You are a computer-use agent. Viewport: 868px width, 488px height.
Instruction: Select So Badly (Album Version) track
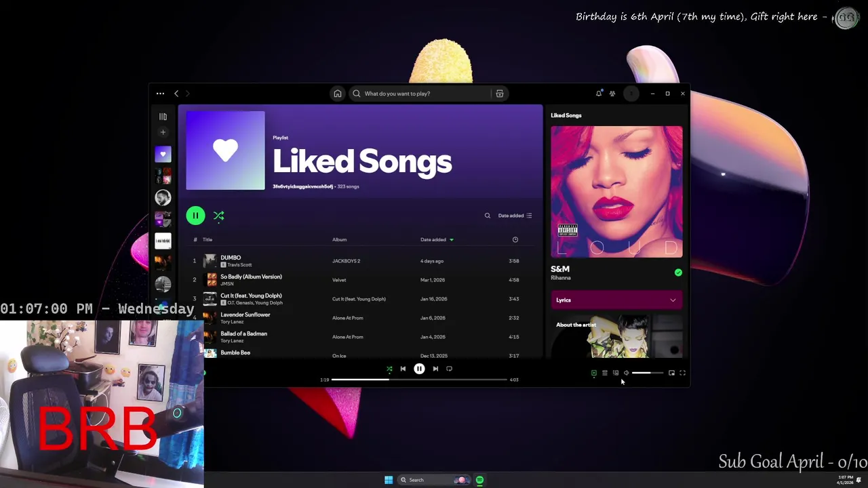(251, 277)
